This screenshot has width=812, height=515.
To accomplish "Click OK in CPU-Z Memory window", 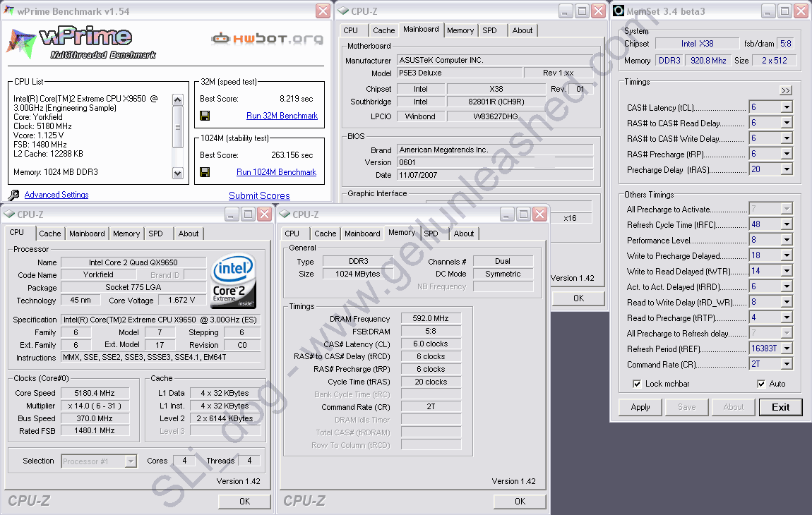I will coord(520,501).
